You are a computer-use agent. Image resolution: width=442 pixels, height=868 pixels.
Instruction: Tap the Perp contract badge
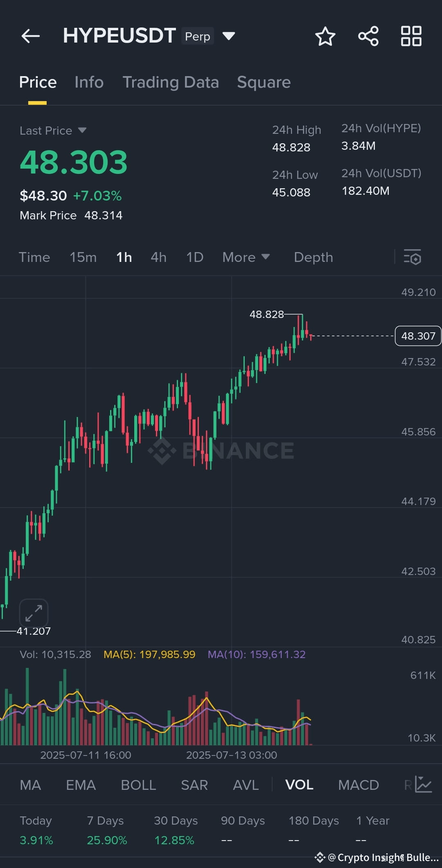[198, 36]
